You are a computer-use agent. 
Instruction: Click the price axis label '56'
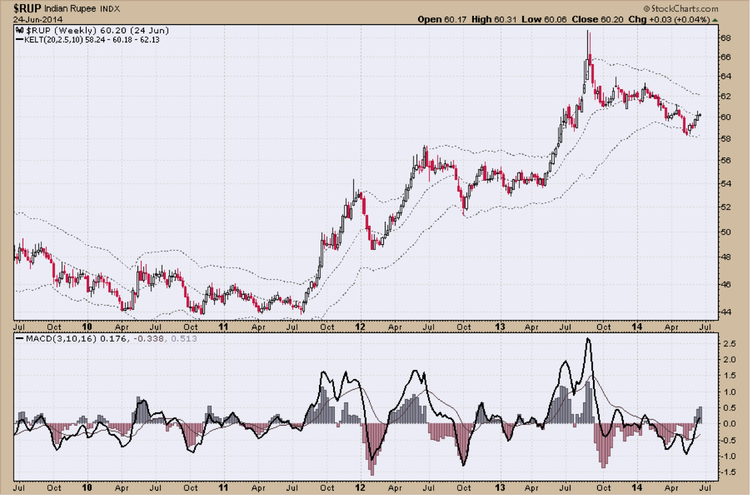(726, 161)
